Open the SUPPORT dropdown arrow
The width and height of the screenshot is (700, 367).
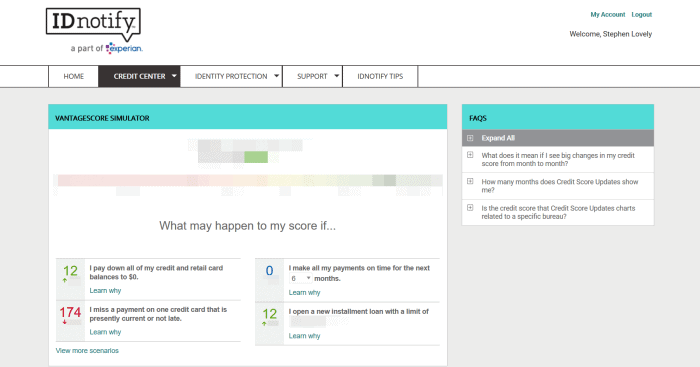click(x=337, y=76)
